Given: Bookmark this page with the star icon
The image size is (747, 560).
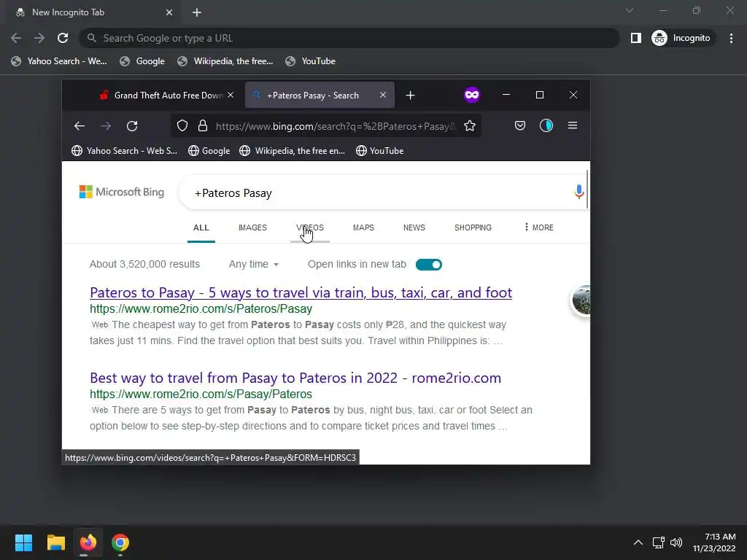Looking at the screenshot, I should coord(470,125).
